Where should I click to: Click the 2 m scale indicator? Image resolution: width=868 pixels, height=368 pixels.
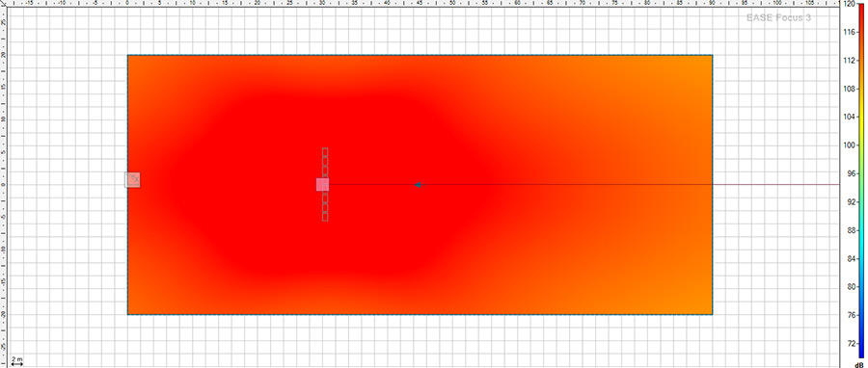tap(17, 361)
